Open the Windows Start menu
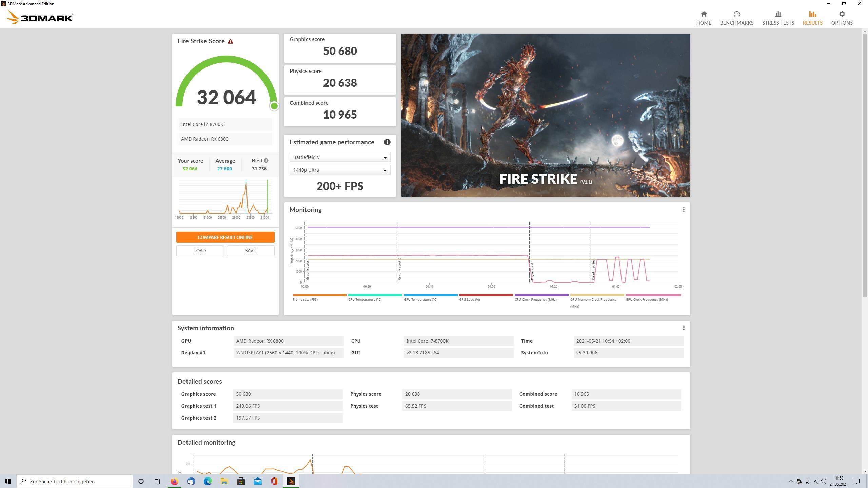The height and width of the screenshot is (488, 868). pos(8,481)
